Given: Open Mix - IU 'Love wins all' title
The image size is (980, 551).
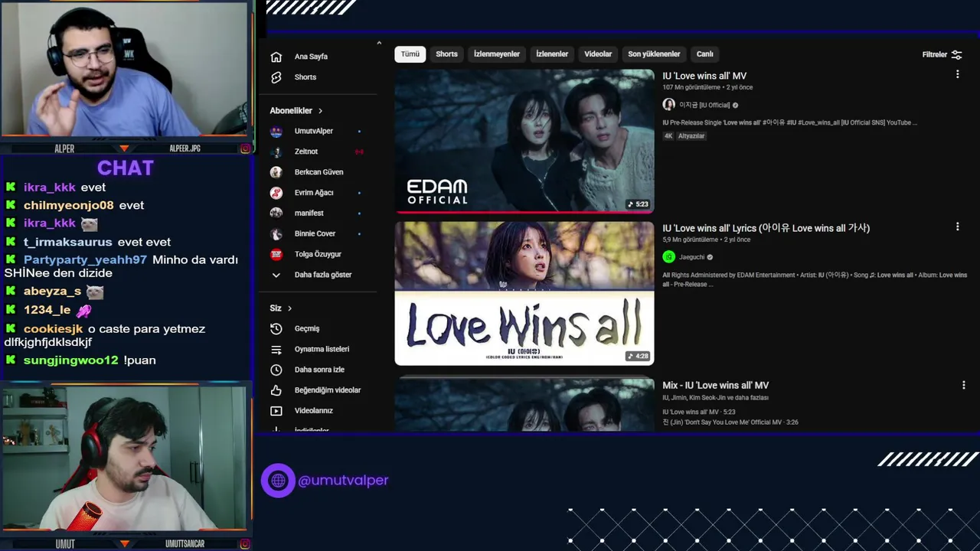Looking at the screenshot, I should (x=715, y=385).
